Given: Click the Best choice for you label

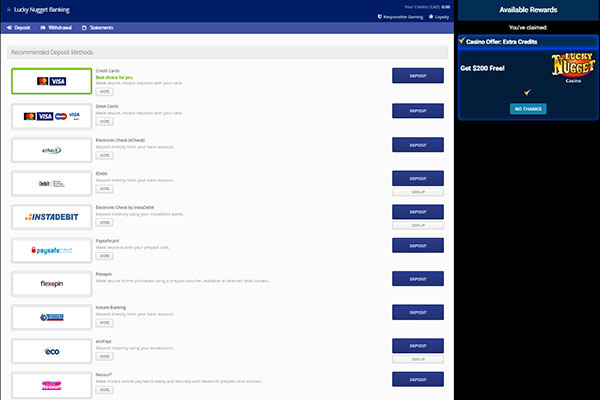Looking at the screenshot, I should pos(114,77).
